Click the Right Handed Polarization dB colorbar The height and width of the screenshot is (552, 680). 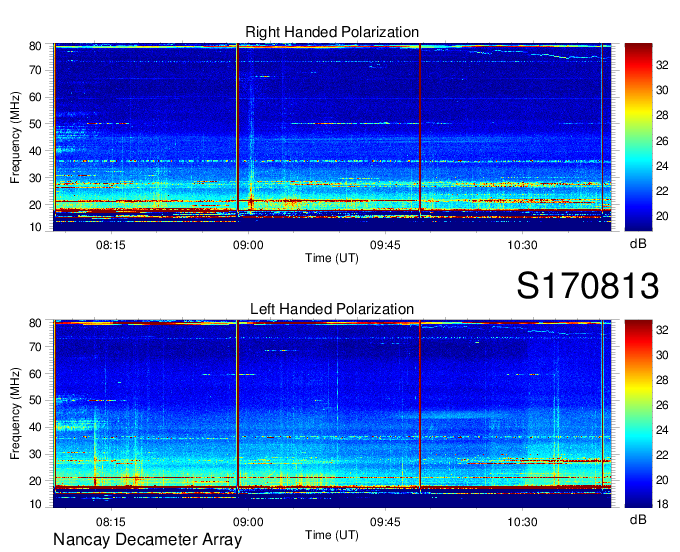[638, 137]
